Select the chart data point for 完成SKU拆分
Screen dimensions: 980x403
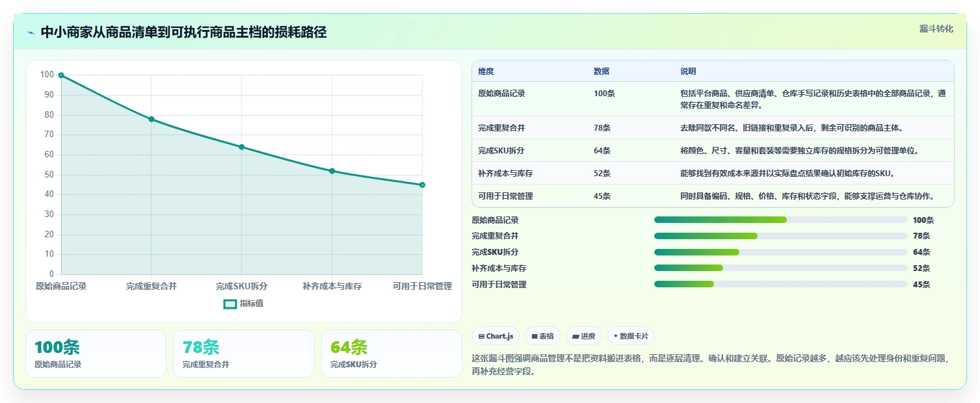[x=242, y=147]
